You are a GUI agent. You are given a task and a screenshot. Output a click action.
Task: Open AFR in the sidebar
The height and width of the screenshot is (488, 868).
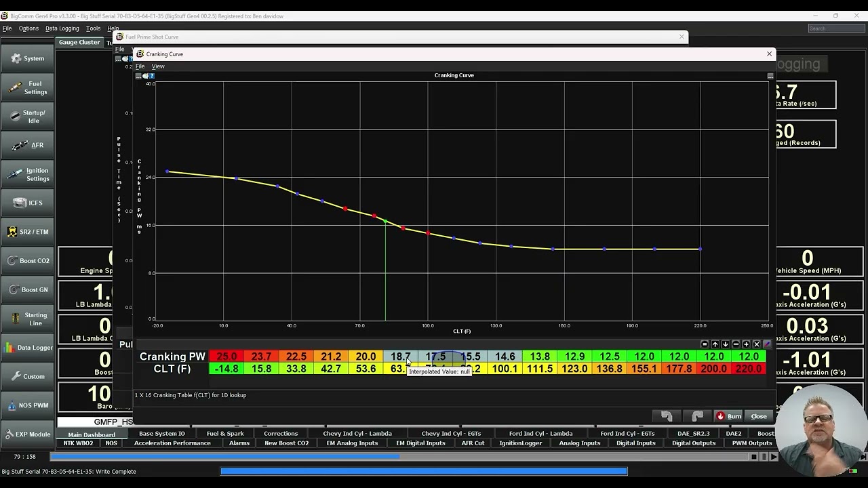(27, 145)
